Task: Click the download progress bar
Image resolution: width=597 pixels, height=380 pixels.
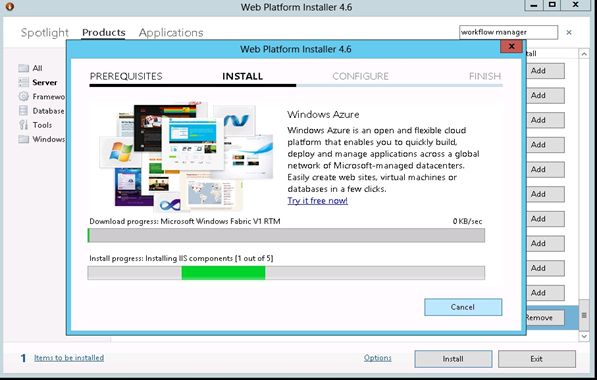Action: point(286,235)
